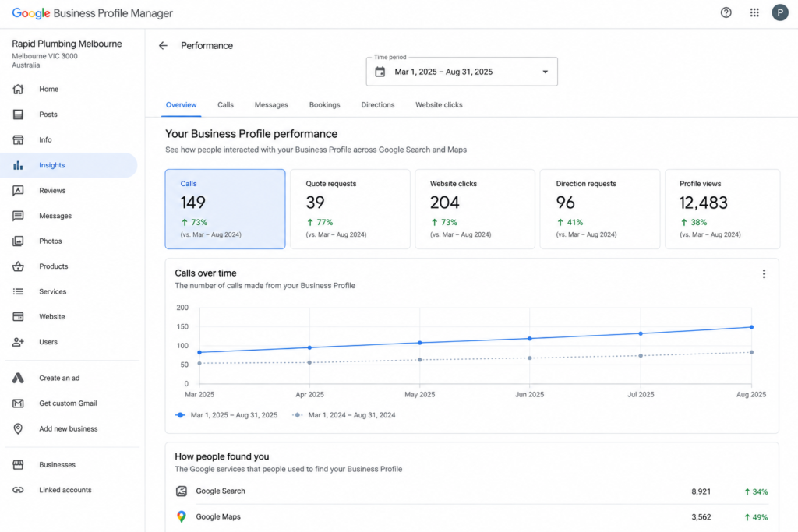798x532 pixels.
Task: Open the Google apps grid icon
Action: click(x=754, y=12)
